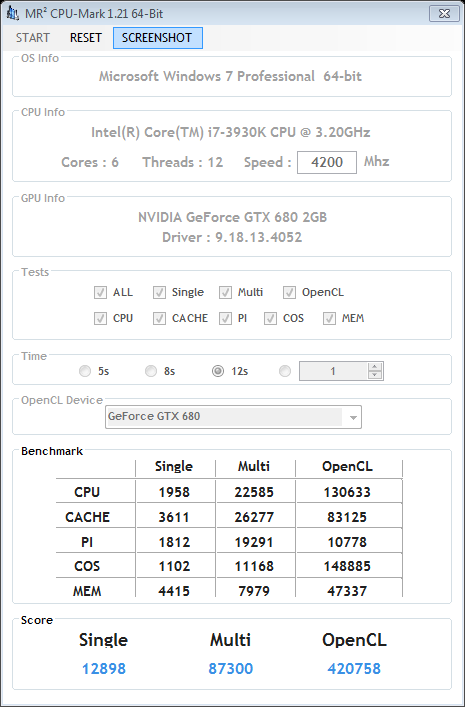The height and width of the screenshot is (707, 465).
Task: Click the MEM Multi score 7979
Action: [254, 591]
